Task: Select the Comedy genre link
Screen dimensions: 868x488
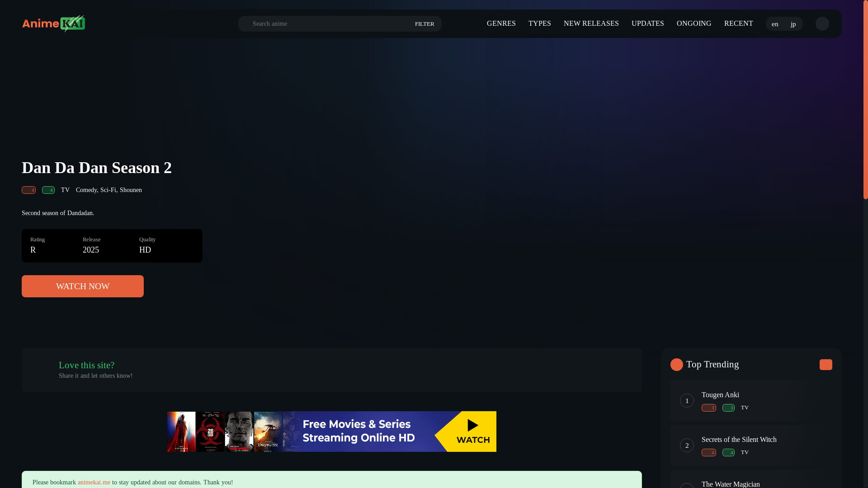Action: 86,190
